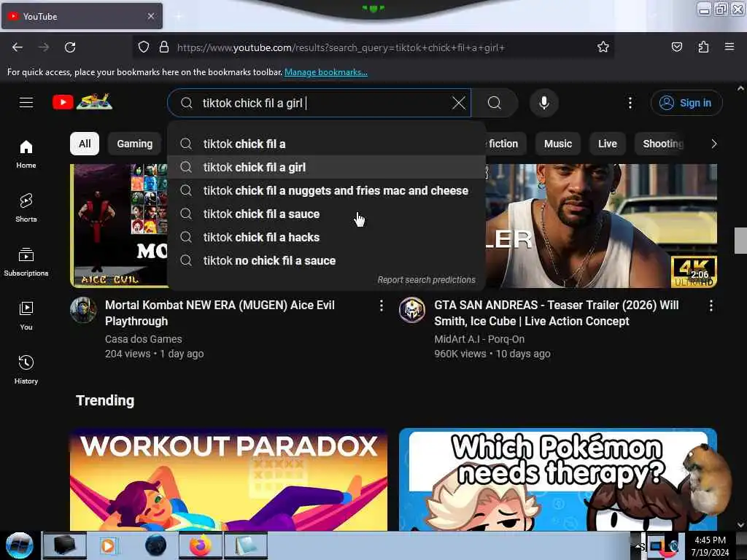This screenshot has height=560, width=747.
Task: Click the Manage bookmarks link
Action: (x=326, y=72)
